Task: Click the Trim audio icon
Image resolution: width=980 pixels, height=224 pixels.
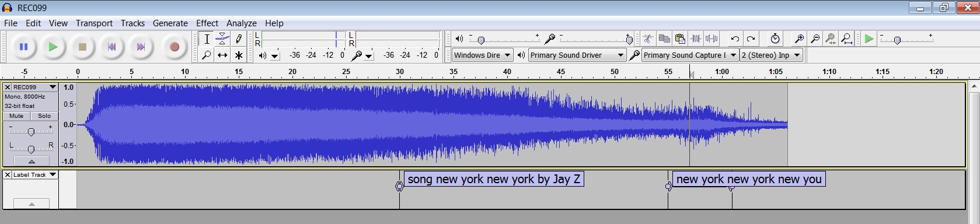Action: [x=696, y=39]
